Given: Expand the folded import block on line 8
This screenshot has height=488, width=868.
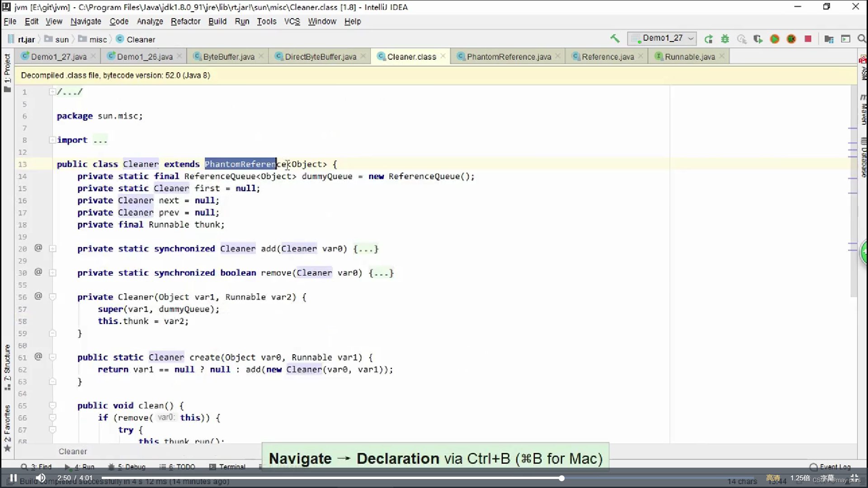Looking at the screenshot, I should (52, 140).
